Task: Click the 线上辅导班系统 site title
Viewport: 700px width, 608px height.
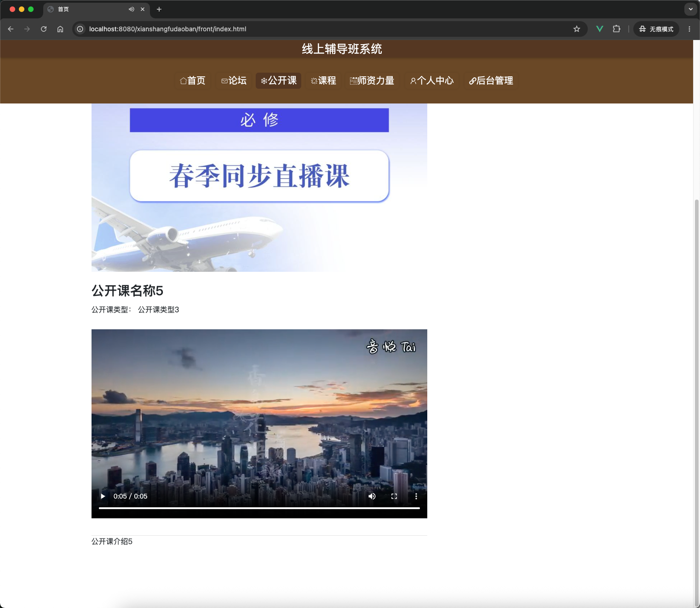Action: (x=342, y=49)
